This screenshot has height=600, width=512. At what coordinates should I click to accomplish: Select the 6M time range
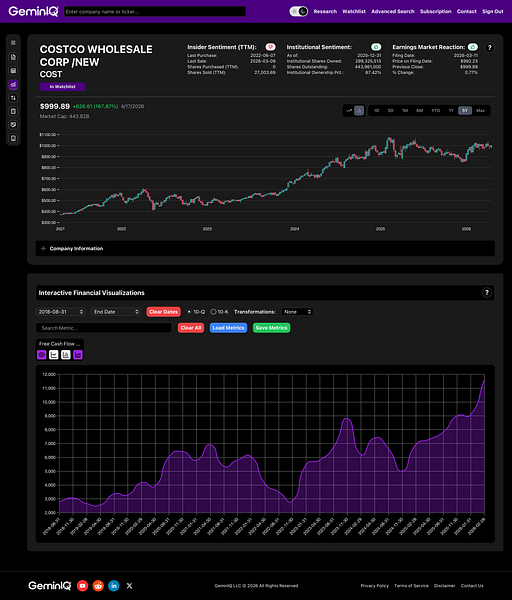click(x=420, y=111)
